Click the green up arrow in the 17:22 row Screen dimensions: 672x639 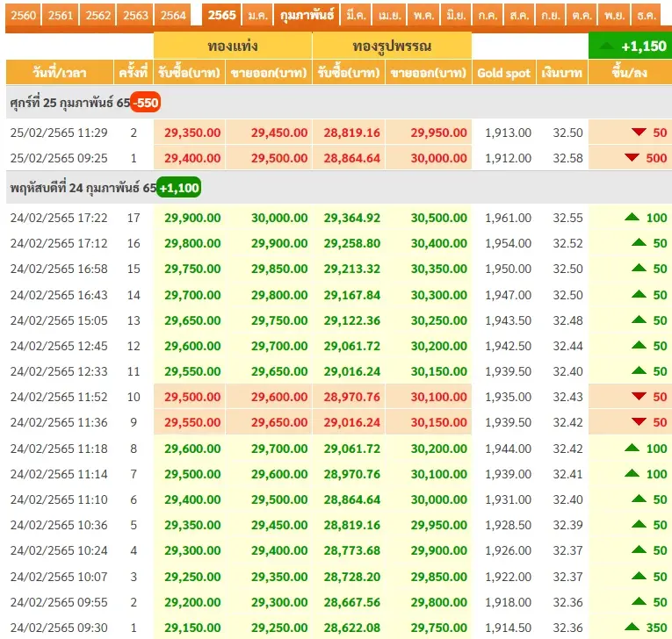coord(632,217)
